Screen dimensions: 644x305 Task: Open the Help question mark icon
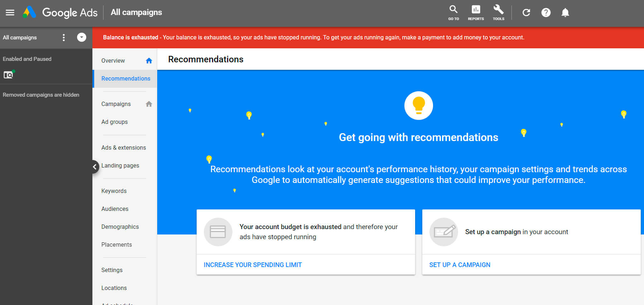click(546, 13)
